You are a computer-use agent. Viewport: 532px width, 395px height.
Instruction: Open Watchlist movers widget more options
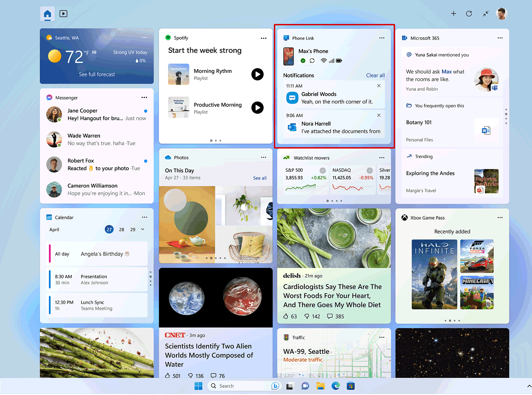click(382, 158)
